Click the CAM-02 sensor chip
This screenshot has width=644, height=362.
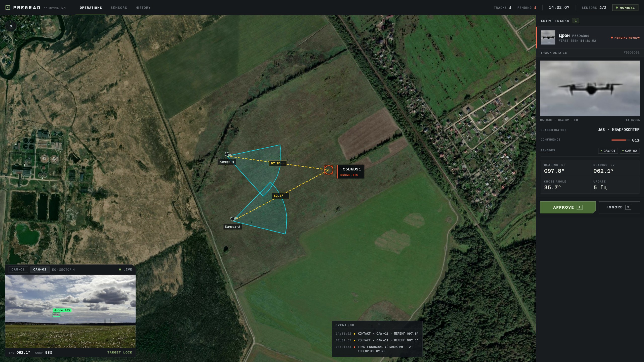pyautogui.click(x=629, y=151)
